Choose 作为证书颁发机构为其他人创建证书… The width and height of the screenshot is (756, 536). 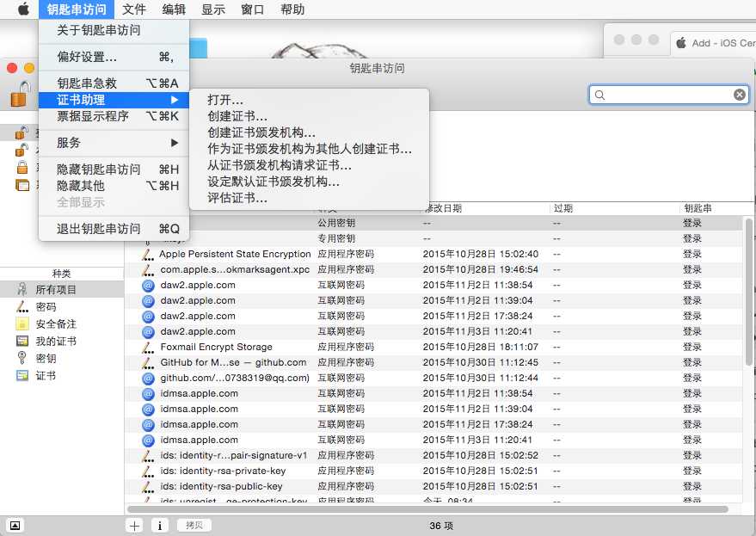[309, 149]
